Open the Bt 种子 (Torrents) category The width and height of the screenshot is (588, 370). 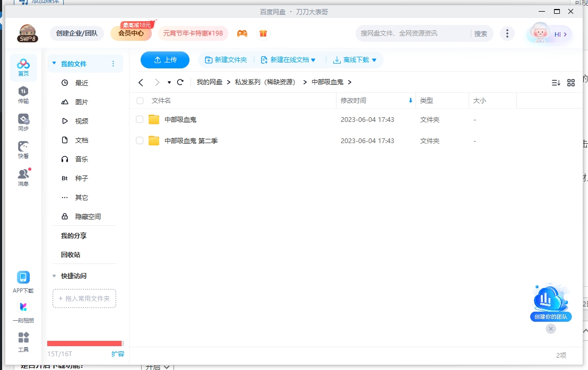click(x=81, y=178)
